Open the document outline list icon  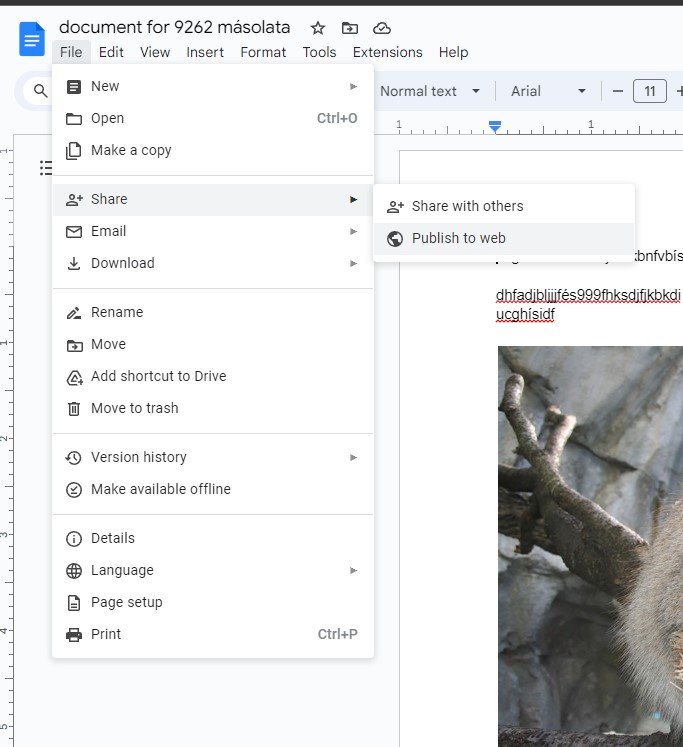46,168
